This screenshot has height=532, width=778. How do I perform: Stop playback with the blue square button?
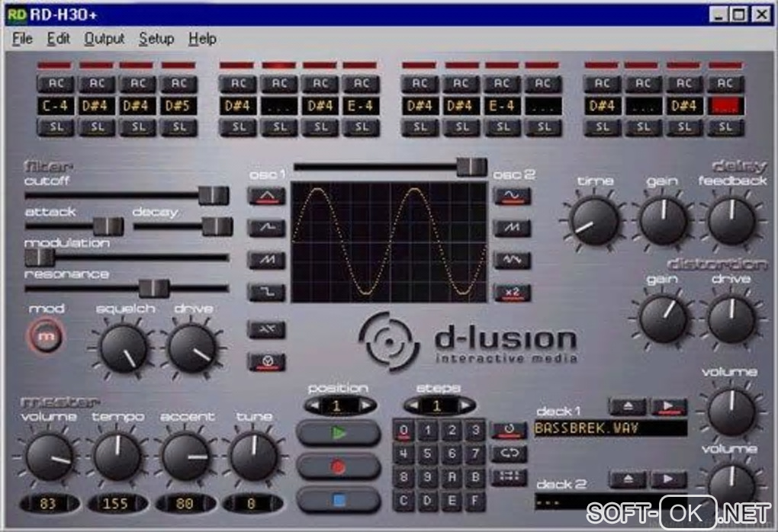[339, 500]
